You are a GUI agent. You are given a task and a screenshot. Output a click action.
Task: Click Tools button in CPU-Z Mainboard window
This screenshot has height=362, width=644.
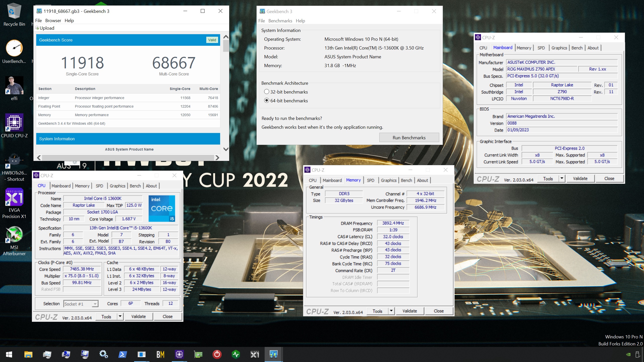point(548,178)
